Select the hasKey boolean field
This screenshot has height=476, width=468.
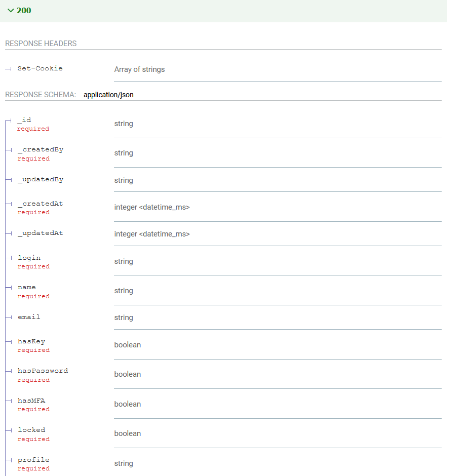coord(31,341)
